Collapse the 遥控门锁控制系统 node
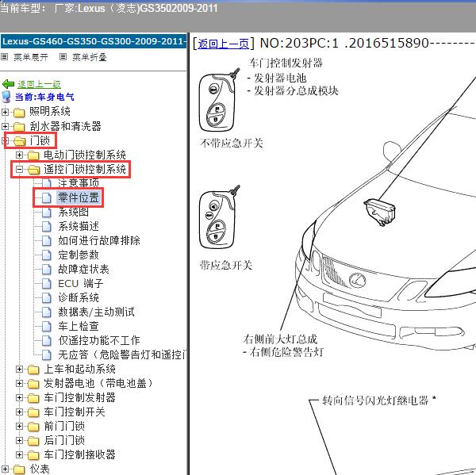 (x=19, y=170)
